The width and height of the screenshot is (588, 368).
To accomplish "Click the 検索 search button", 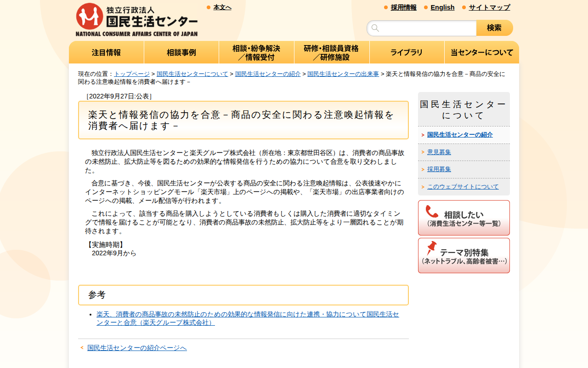I will (494, 28).
